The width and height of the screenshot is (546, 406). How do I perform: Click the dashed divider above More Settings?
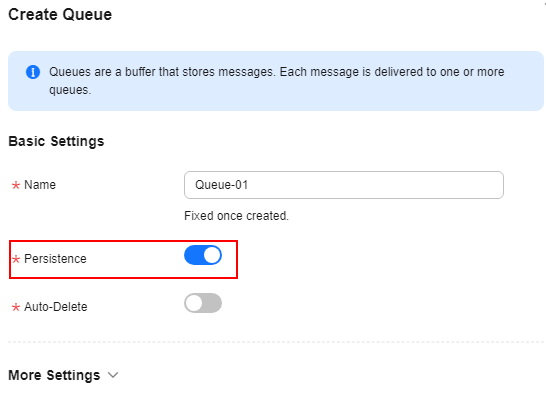click(276, 342)
